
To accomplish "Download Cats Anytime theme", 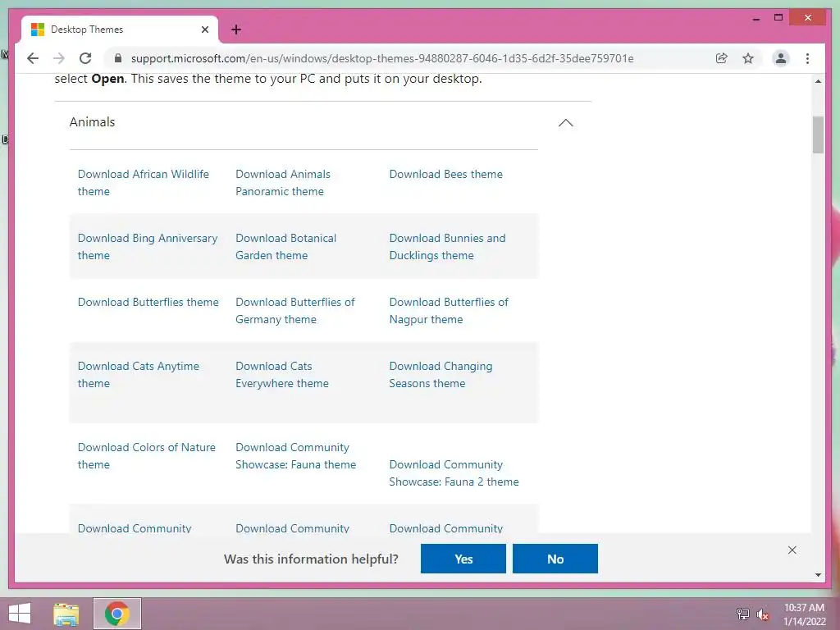I will coord(138,374).
